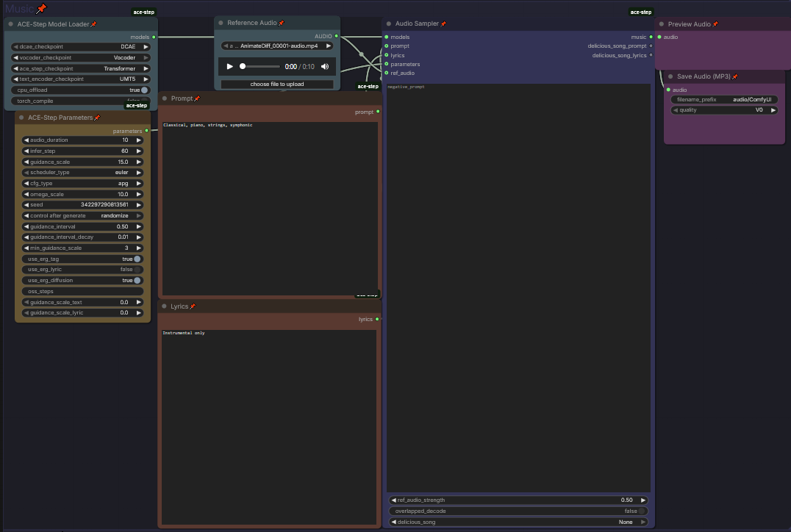791x532 pixels.
Task: Click the music output connector on Audio Sampler
Action: 651,37
